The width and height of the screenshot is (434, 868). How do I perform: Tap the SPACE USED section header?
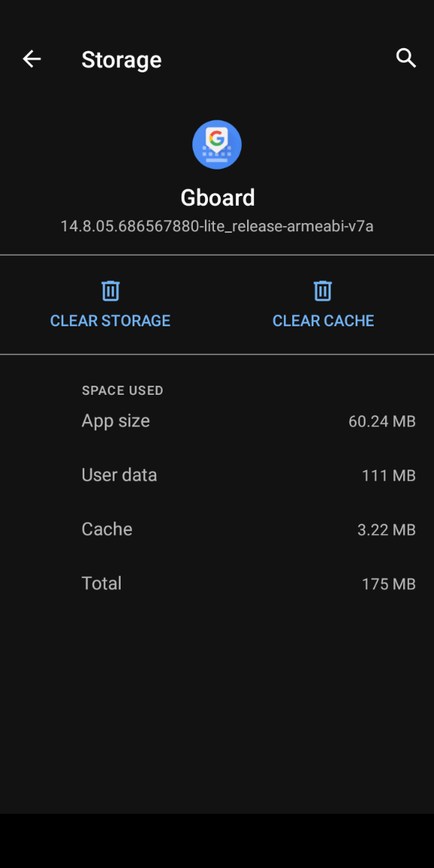pos(122,390)
